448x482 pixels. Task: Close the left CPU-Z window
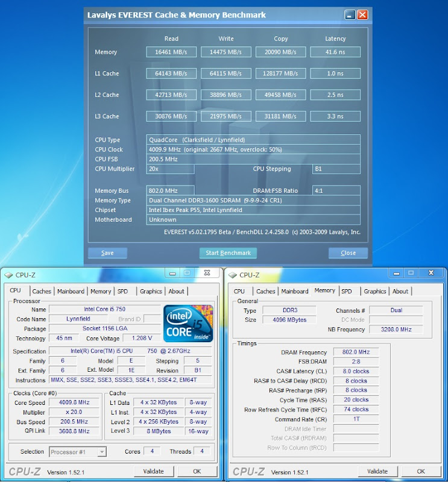pyautogui.click(x=207, y=273)
